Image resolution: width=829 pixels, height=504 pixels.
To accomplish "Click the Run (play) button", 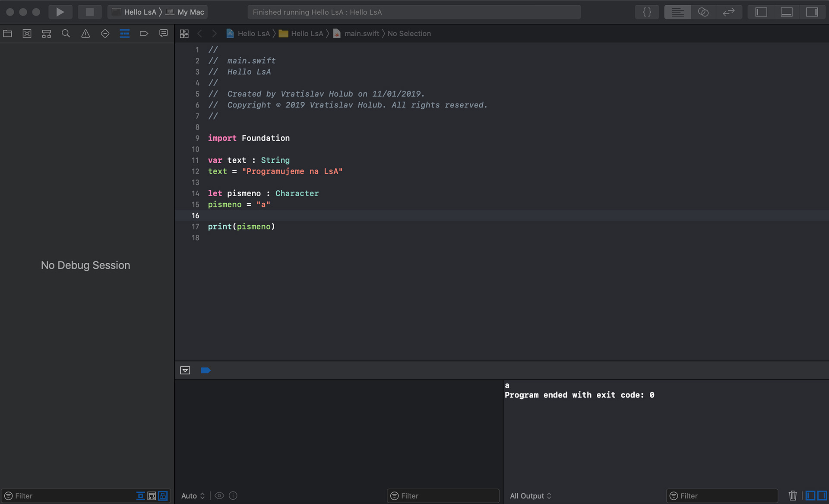I will (60, 12).
